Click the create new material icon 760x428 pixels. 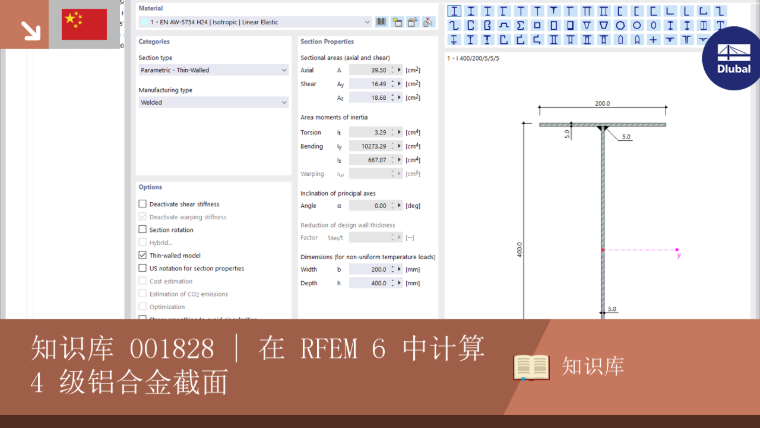tap(397, 22)
